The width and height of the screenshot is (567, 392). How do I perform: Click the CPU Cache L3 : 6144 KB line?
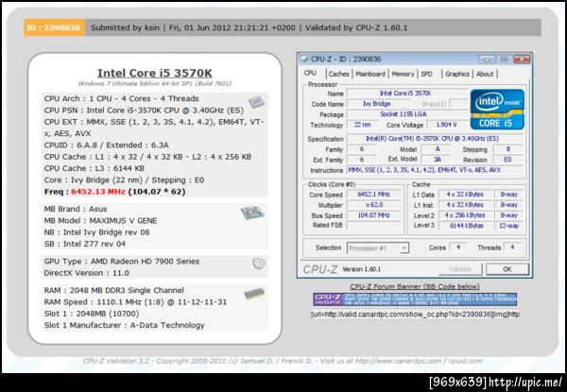(x=94, y=168)
